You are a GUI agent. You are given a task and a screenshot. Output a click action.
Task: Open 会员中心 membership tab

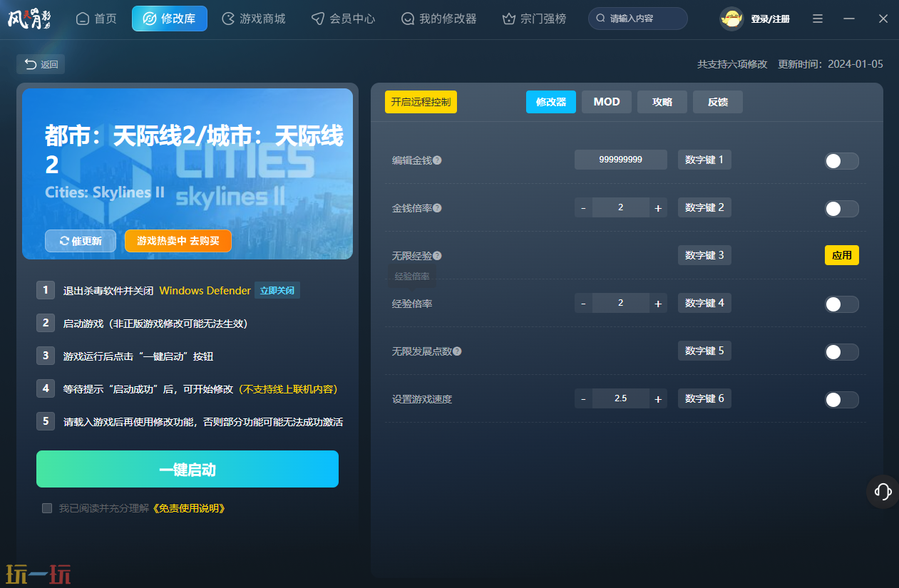(344, 19)
